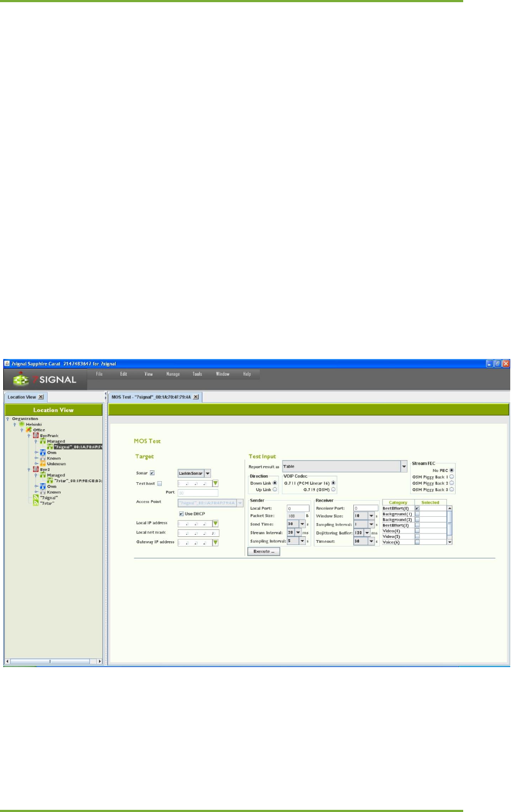Uncheck the Use DHCP checkbox

tap(181, 514)
